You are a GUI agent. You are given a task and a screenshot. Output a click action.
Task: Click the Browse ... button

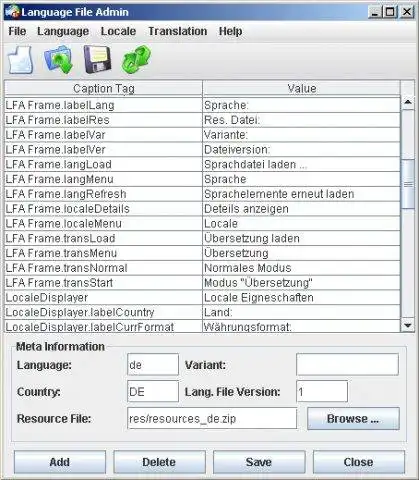pyautogui.click(x=353, y=419)
